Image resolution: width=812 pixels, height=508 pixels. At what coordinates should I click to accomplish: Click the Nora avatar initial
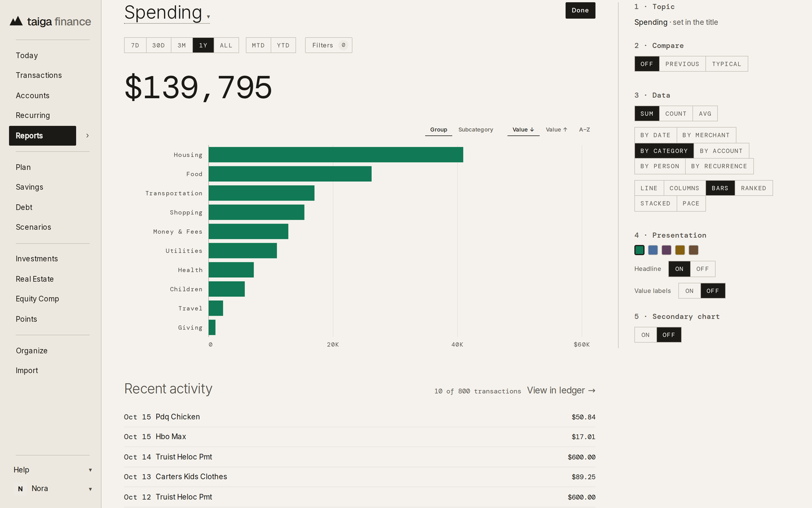(x=21, y=489)
